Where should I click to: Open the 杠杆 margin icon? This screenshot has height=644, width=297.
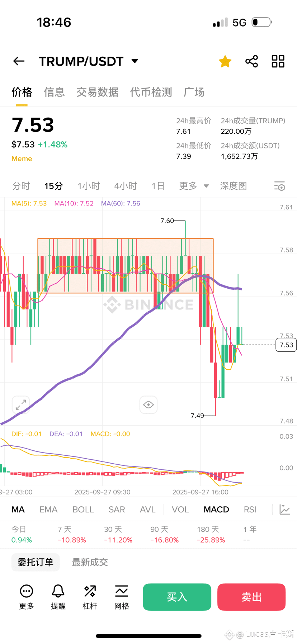pyautogui.click(x=90, y=597)
